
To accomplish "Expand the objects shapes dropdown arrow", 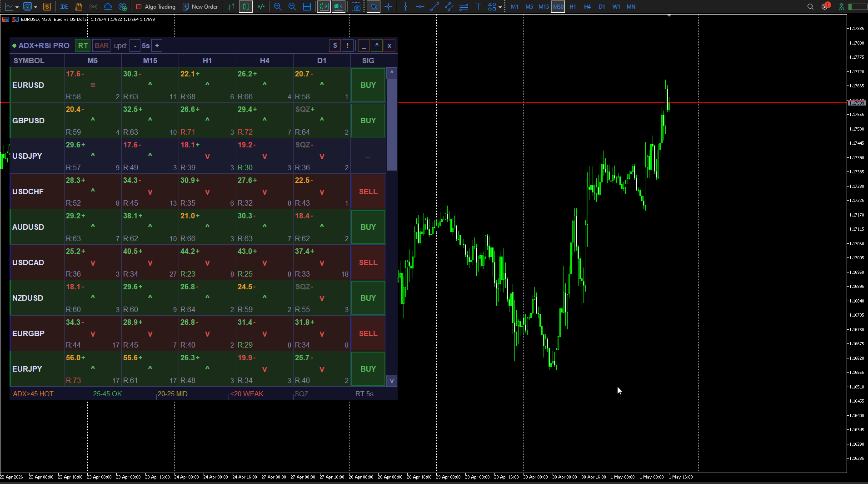I will (500, 7).
